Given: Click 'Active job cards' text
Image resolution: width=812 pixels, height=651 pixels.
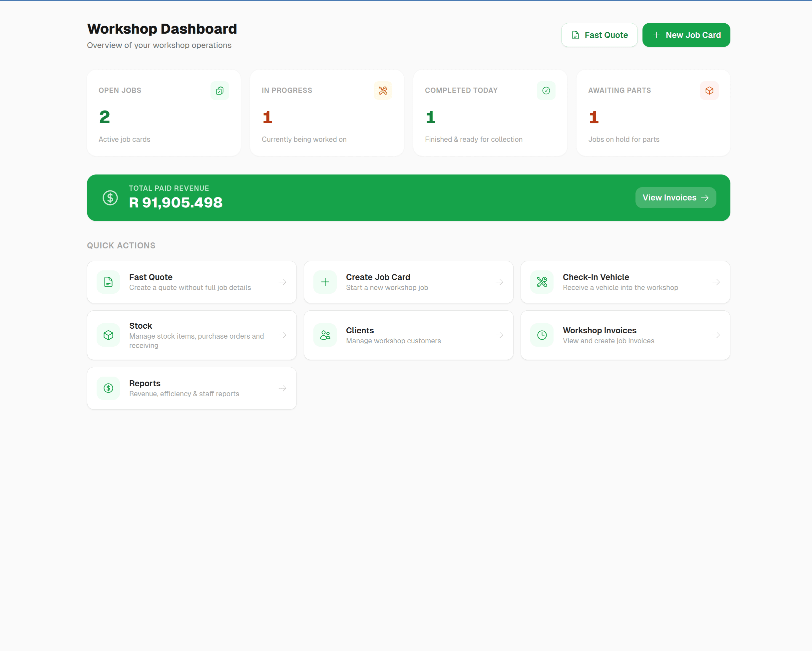Looking at the screenshot, I should [x=124, y=139].
